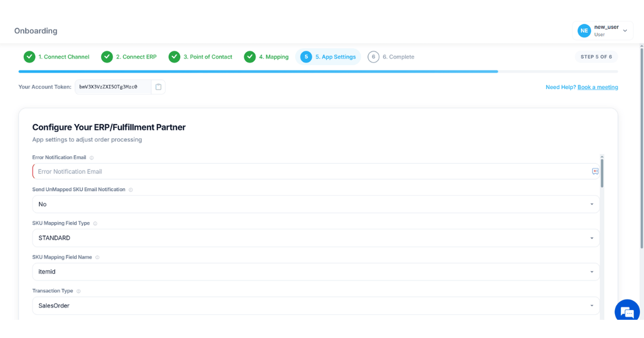Click the Your Account Token label
The image size is (644, 338).
click(45, 87)
